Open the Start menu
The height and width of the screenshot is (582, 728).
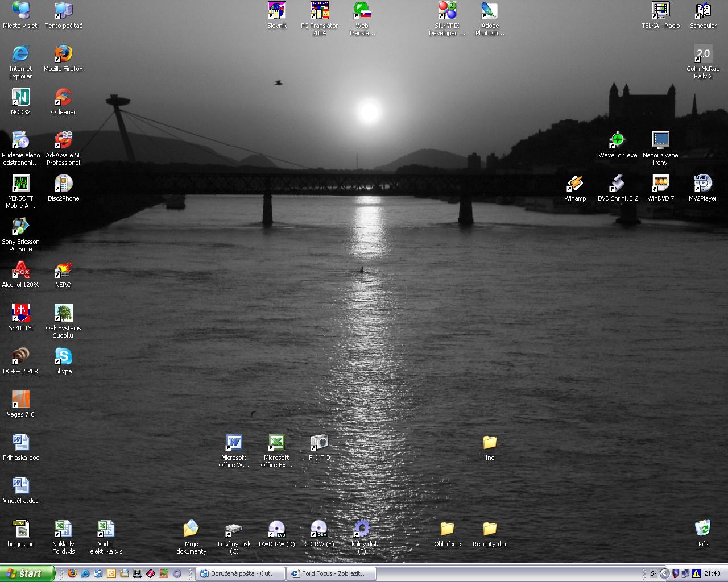[27, 573]
